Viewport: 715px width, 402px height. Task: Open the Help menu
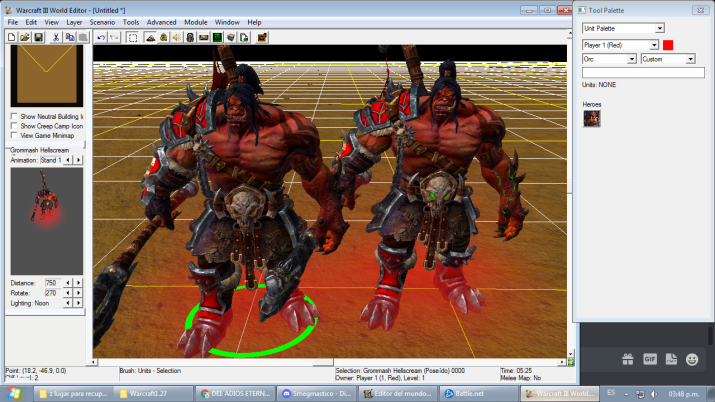254,22
